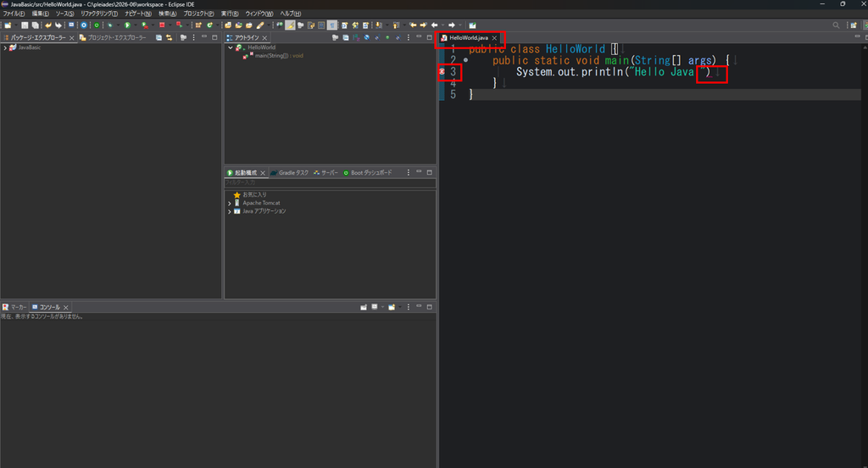Switch to the Boot Dashboard tab

(x=368, y=173)
